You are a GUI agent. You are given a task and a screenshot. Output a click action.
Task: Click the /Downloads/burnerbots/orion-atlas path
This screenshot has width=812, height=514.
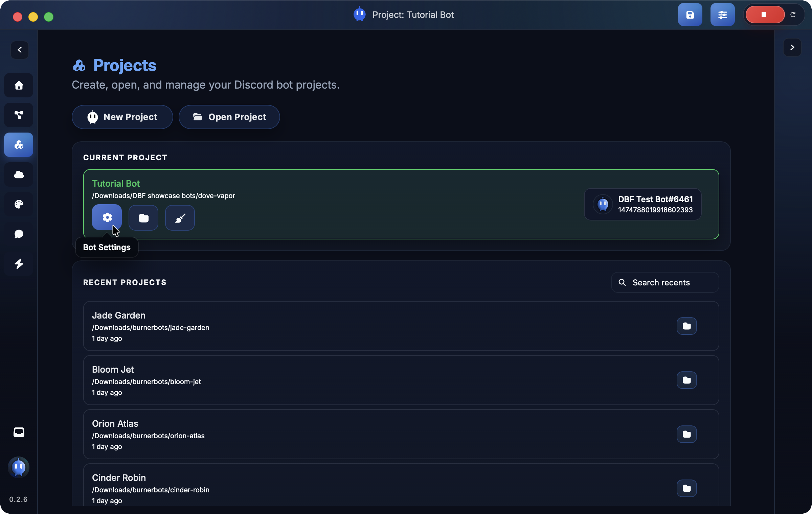coord(148,436)
